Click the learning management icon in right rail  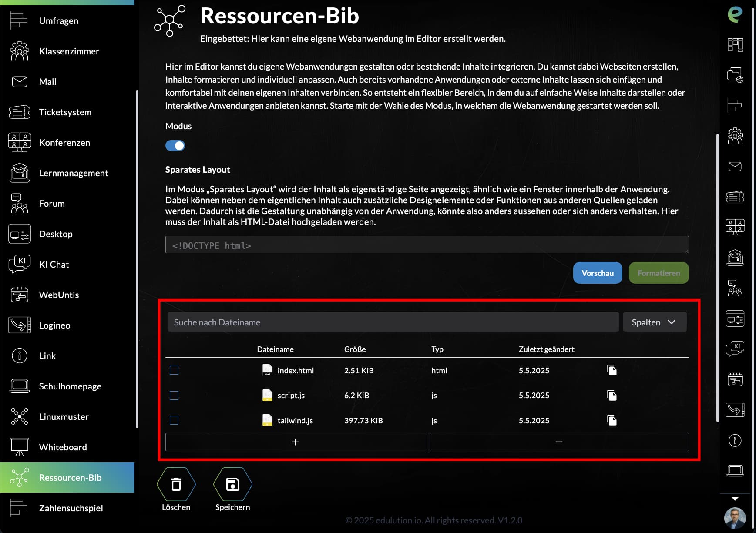click(x=735, y=258)
